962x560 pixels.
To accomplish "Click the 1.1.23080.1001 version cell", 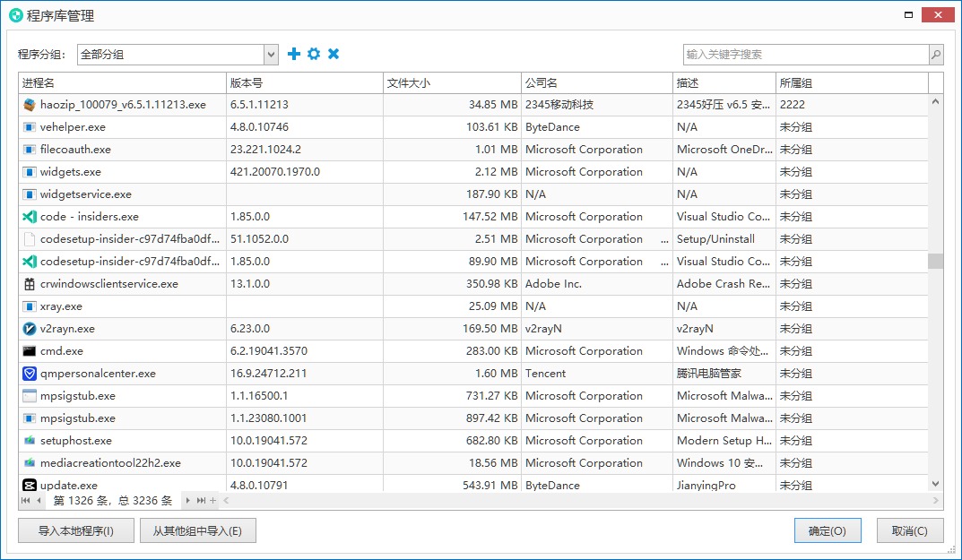I will coord(305,418).
